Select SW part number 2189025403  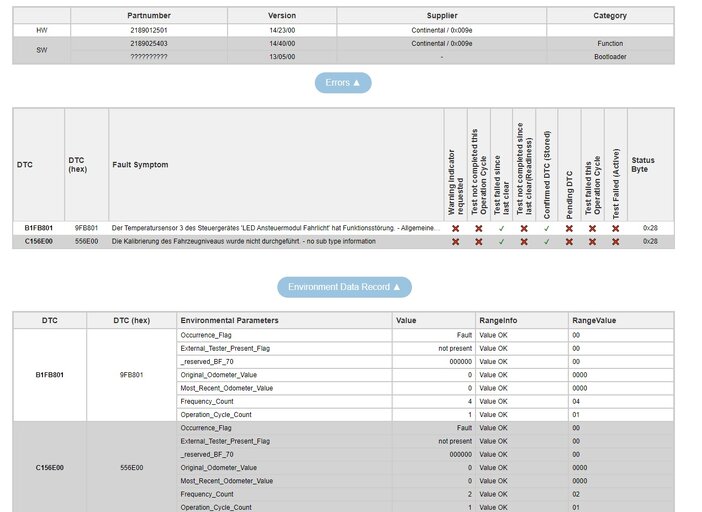(x=149, y=43)
